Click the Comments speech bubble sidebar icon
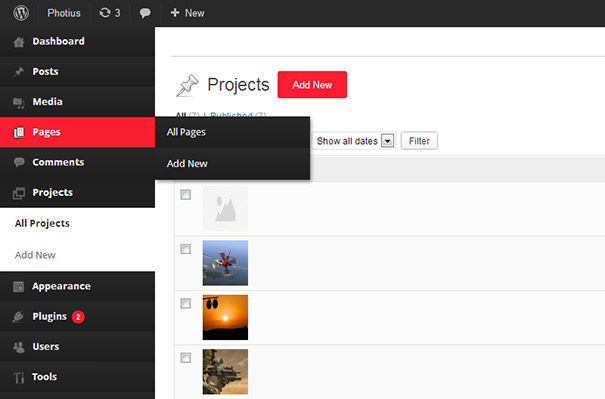 point(19,162)
